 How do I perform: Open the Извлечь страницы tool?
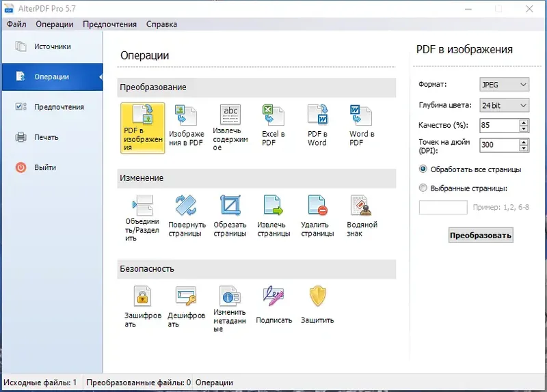coord(273,216)
